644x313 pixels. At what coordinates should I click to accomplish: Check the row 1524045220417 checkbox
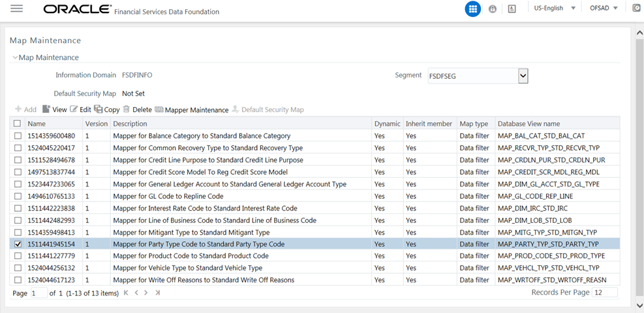click(17, 147)
